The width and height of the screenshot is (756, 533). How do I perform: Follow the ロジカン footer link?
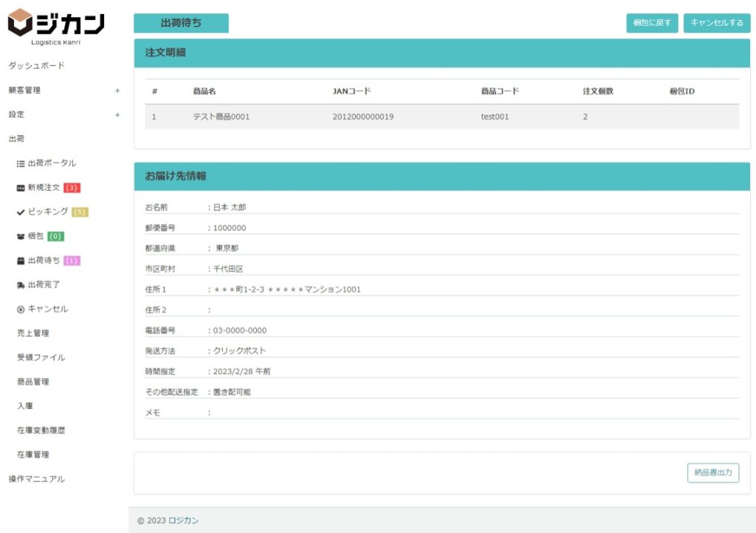pos(183,520)
